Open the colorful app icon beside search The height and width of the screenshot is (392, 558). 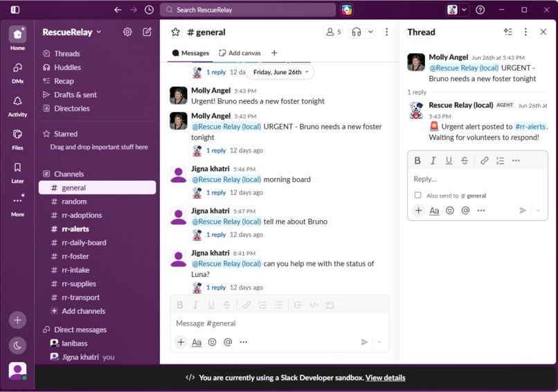[x=347, y=10]
